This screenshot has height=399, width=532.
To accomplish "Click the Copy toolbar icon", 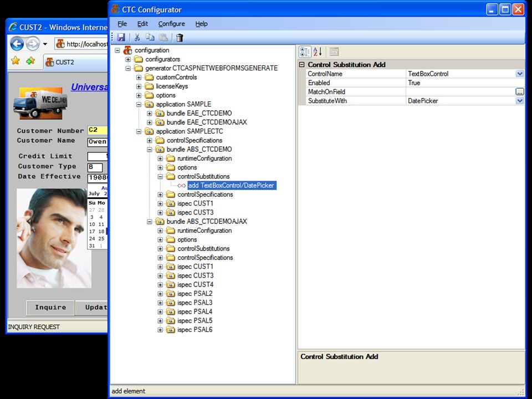I will [150, 37].
